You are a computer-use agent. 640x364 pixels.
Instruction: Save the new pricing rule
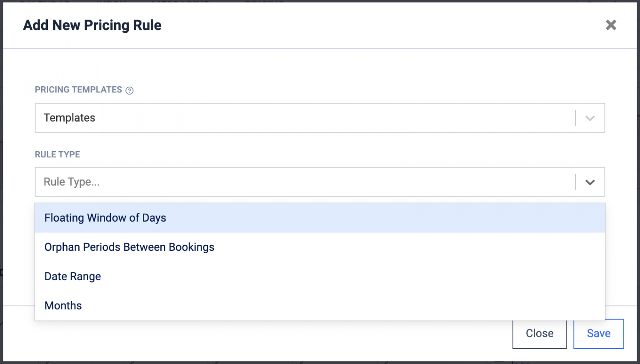(x=598, y=333)
